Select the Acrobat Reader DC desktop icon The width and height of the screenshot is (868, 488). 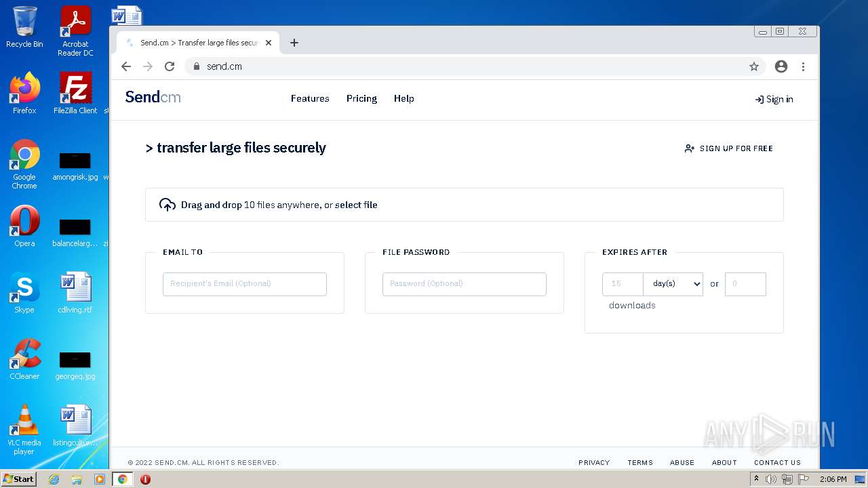[75, 31]
